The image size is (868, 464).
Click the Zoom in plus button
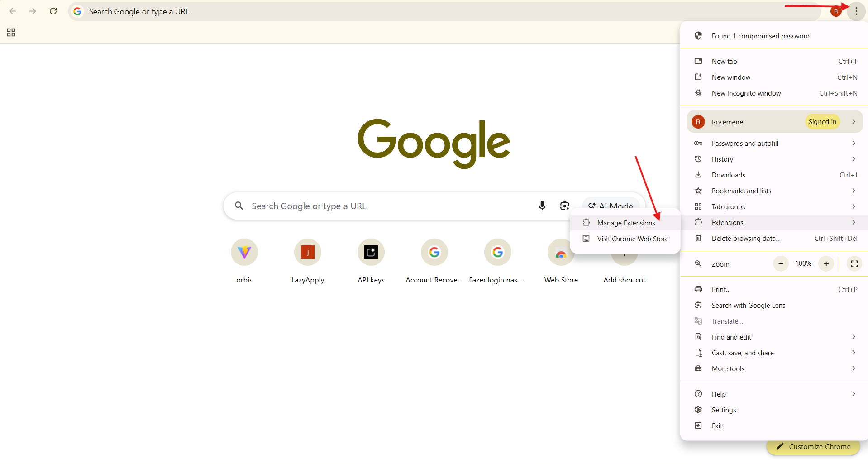tap(826, 263)
